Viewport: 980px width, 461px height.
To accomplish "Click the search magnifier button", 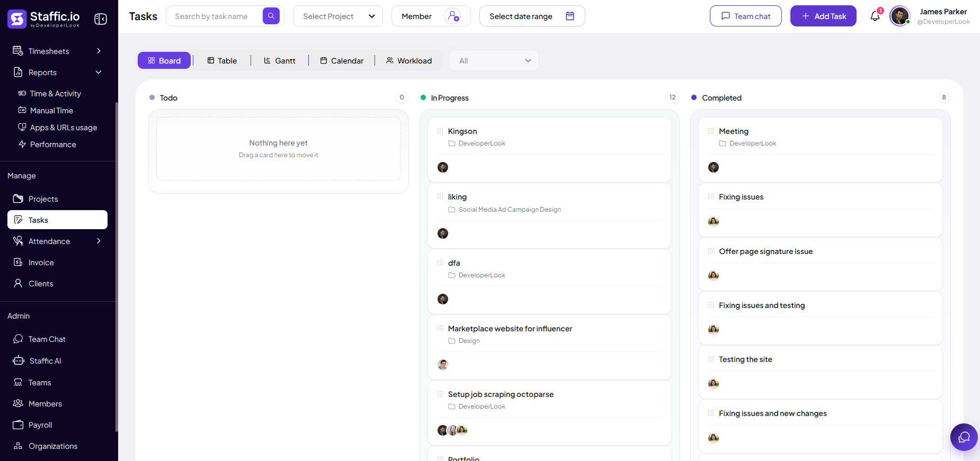I will 271,16.
